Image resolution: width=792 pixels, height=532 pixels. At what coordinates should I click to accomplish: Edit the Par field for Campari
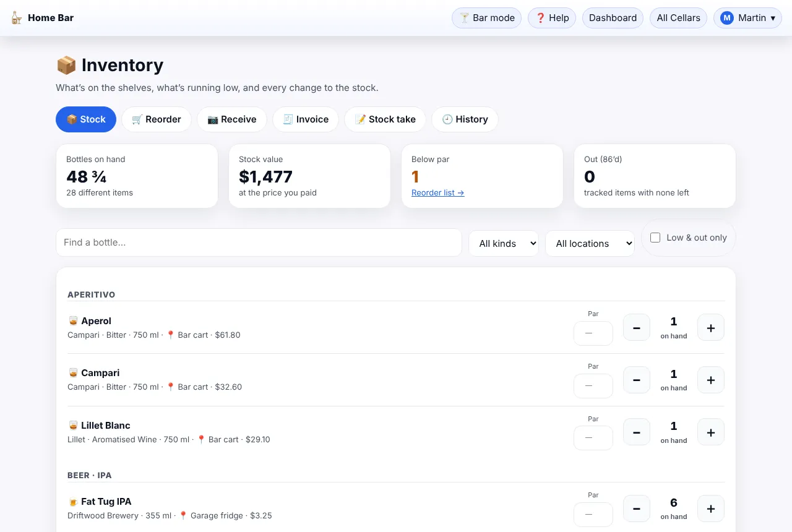pos(593,385)
